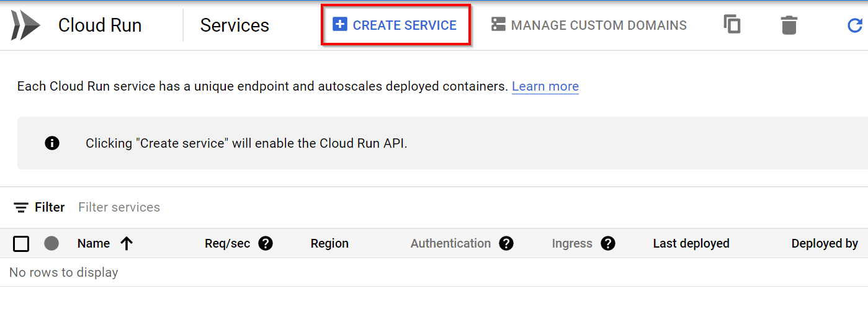Click the status circle column header
The width and height of the screenshot is (868, 332).
[x=51, y=243]
